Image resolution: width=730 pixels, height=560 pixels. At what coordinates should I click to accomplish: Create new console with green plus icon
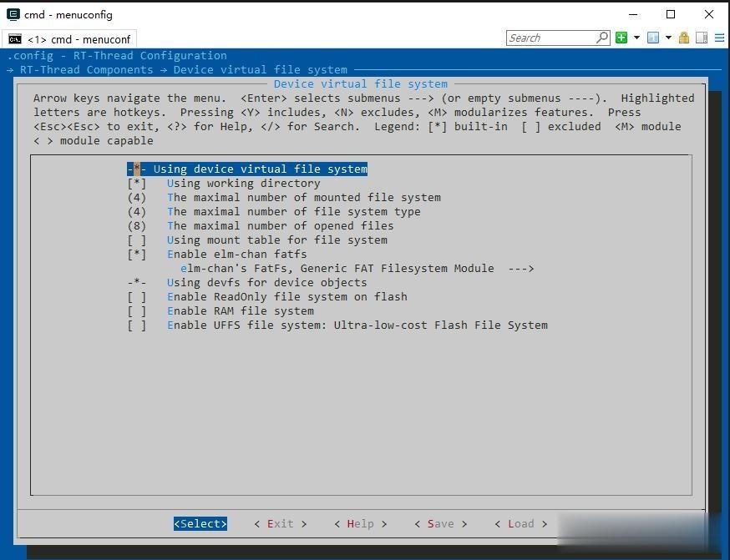(x=621, y=38)
